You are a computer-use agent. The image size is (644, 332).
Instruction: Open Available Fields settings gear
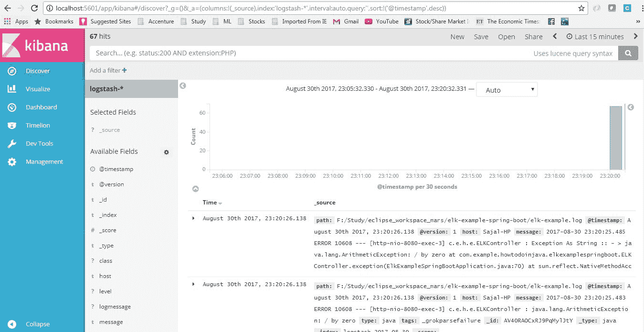point(167,152)
